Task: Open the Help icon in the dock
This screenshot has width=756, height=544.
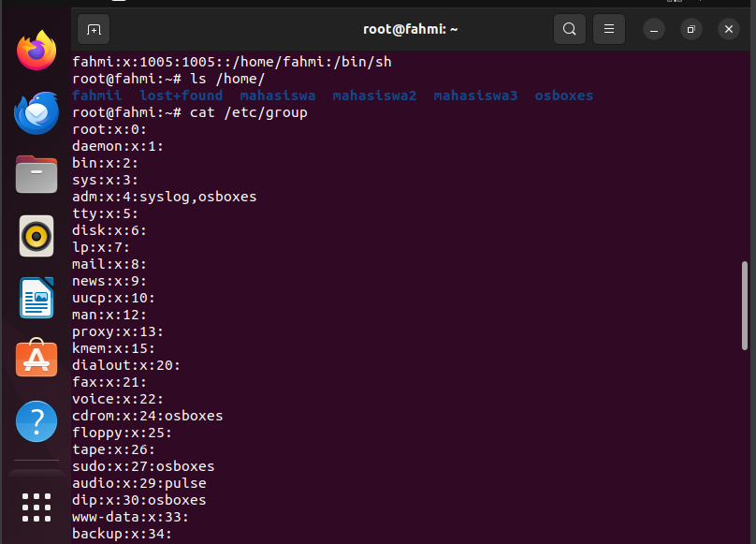Action: (x=36, y=421)
